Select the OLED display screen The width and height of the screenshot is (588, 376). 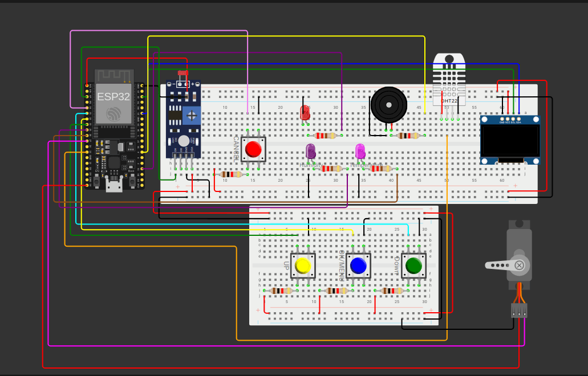pos(510,140)
